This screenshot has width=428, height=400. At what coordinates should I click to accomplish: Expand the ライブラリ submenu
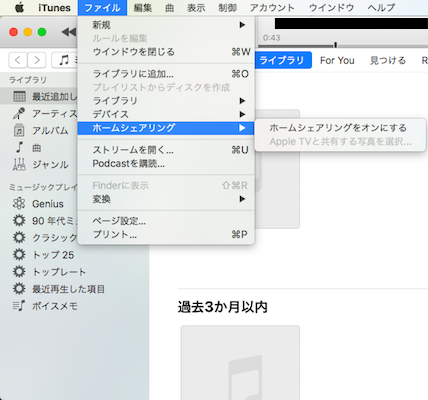pos(166,101)
